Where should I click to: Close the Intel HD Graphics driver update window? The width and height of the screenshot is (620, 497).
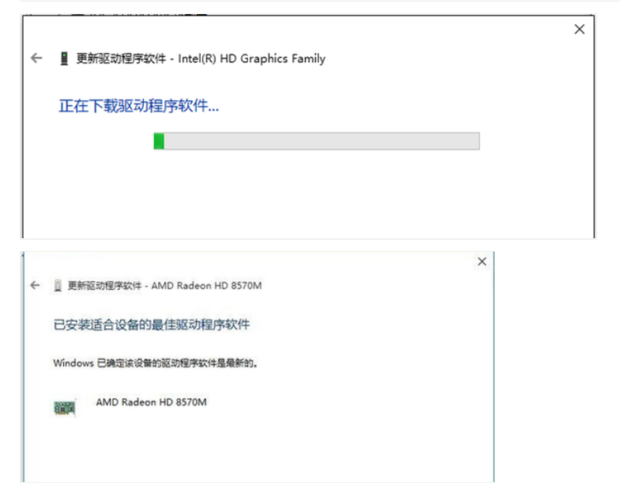[x=579, y=29]
